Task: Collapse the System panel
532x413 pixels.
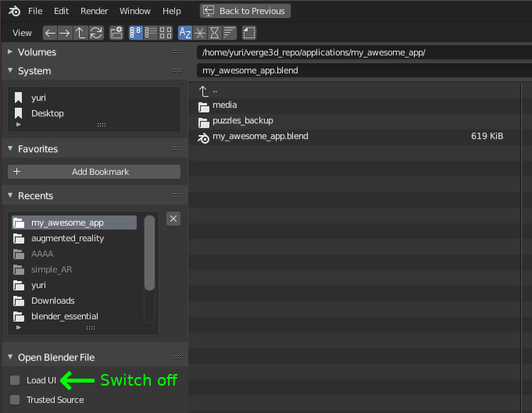Action: [x=10, y=70]
